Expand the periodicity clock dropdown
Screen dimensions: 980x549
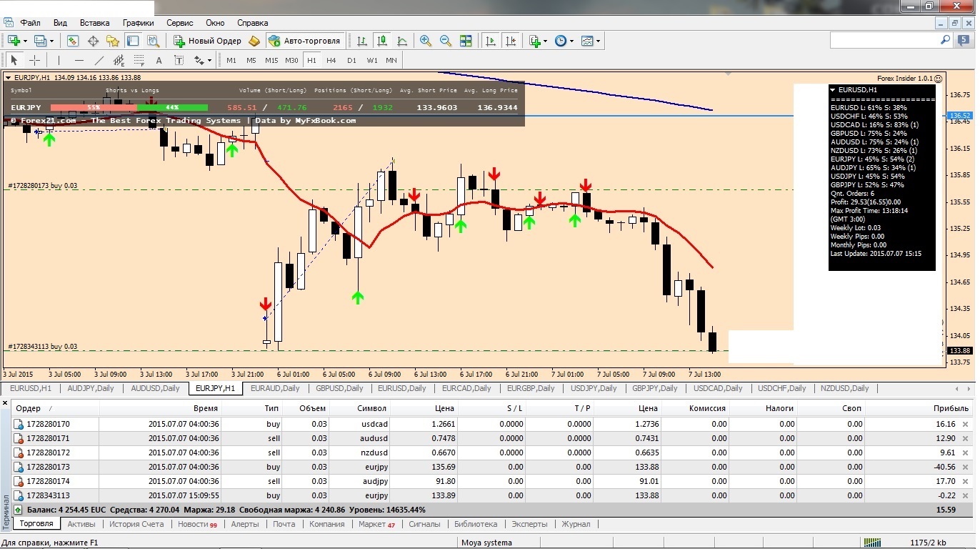pyautogui.click(x=571, y=41)
